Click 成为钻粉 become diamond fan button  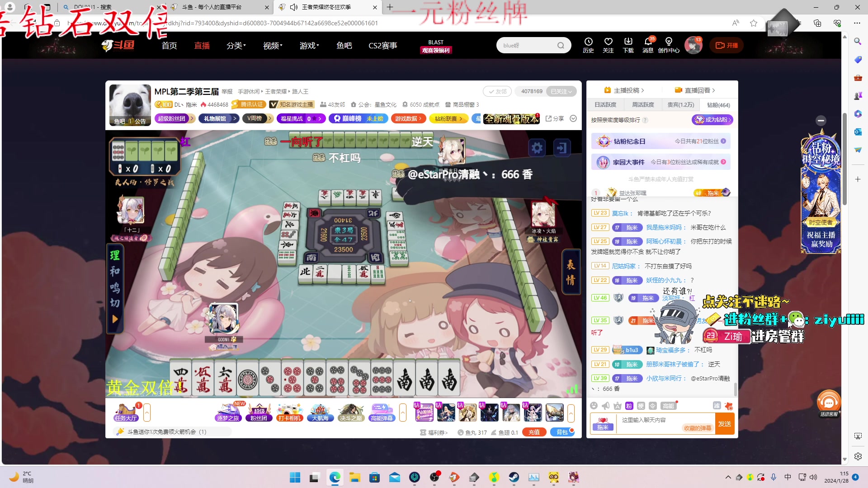click(x=712, y=120)
